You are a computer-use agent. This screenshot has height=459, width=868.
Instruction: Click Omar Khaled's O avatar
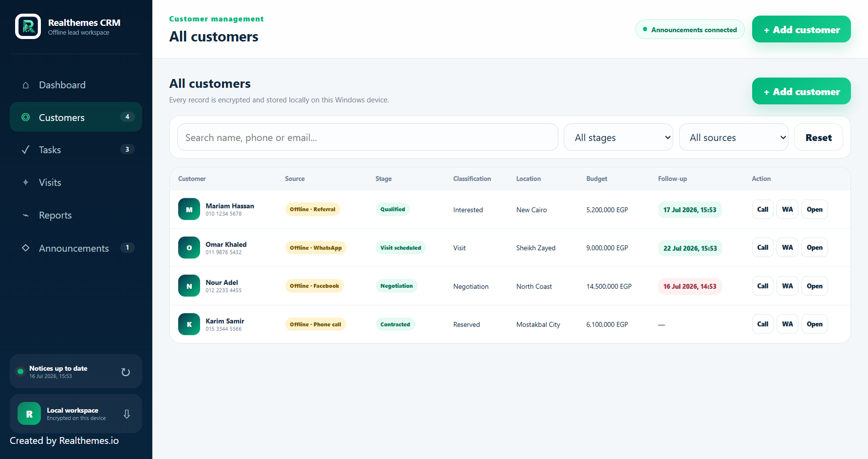point(189,248)
